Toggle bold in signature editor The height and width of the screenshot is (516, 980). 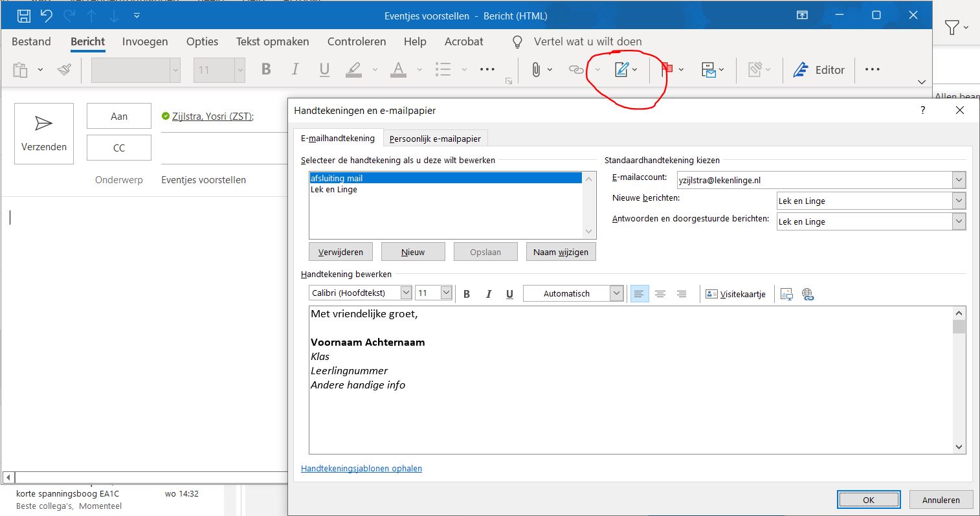pyautogui.click(x=467, y=294)
